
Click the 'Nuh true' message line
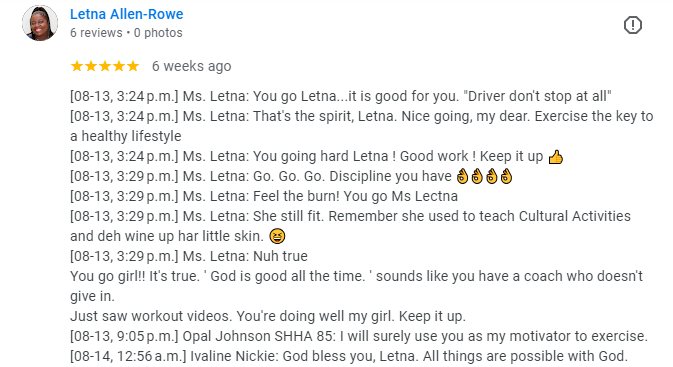point(189,256)
